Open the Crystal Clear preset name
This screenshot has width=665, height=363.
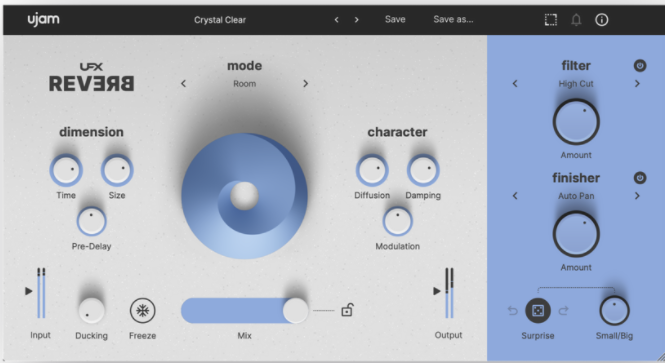(x=220, y=20)
